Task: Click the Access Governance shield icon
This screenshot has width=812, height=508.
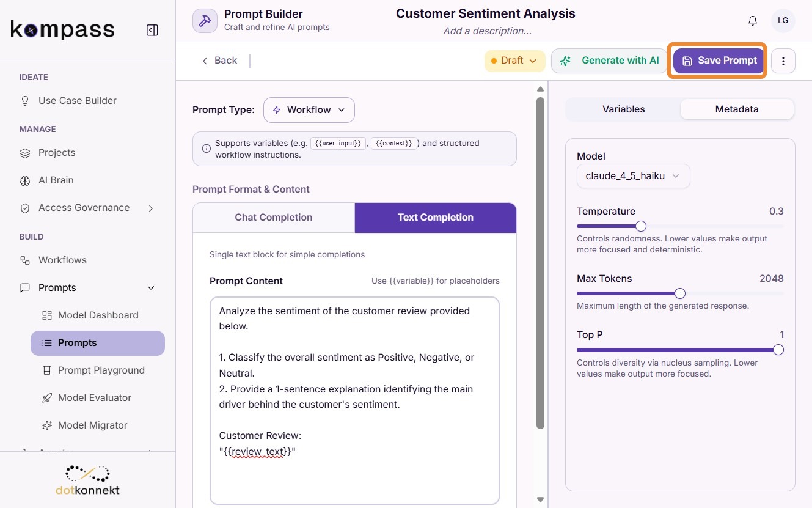Action: 25,208
